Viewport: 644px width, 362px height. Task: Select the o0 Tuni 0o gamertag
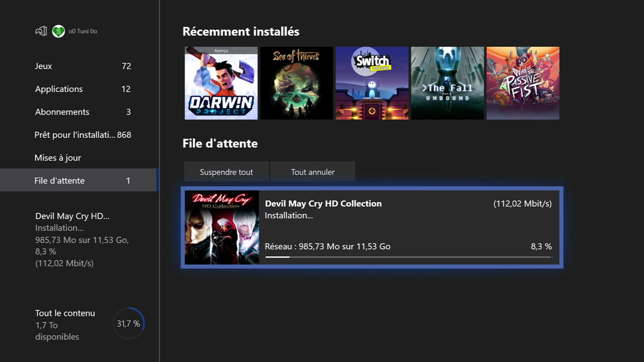[x=83, y=31]
